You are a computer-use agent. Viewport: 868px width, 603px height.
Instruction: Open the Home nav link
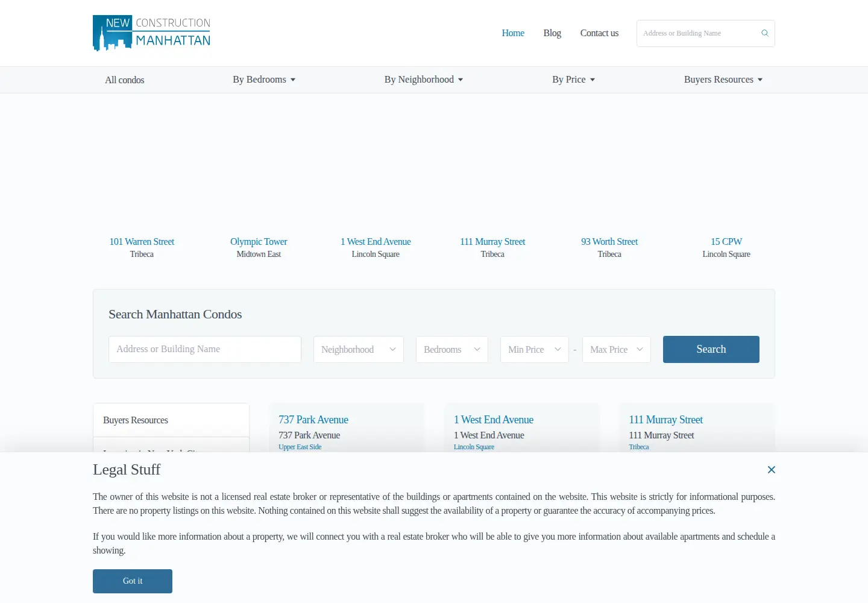coord(513,33)
